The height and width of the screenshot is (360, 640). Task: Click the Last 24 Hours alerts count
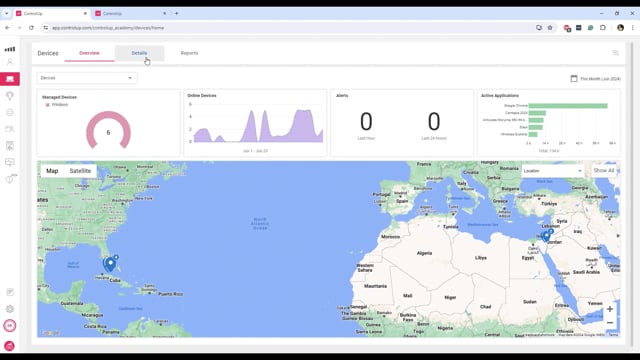433,122
